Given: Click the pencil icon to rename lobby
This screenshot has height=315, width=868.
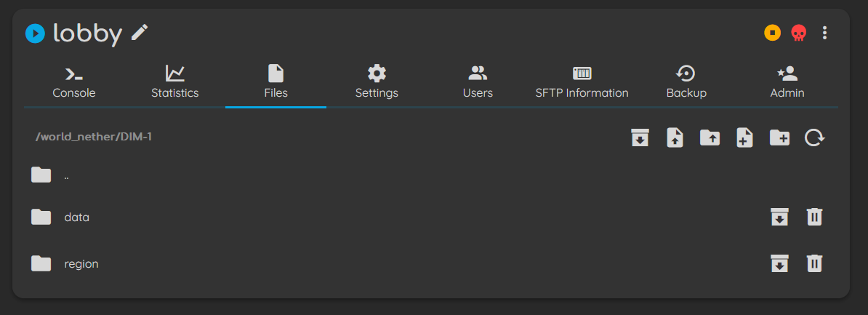Looking at the screenshot, I should 140,33.
